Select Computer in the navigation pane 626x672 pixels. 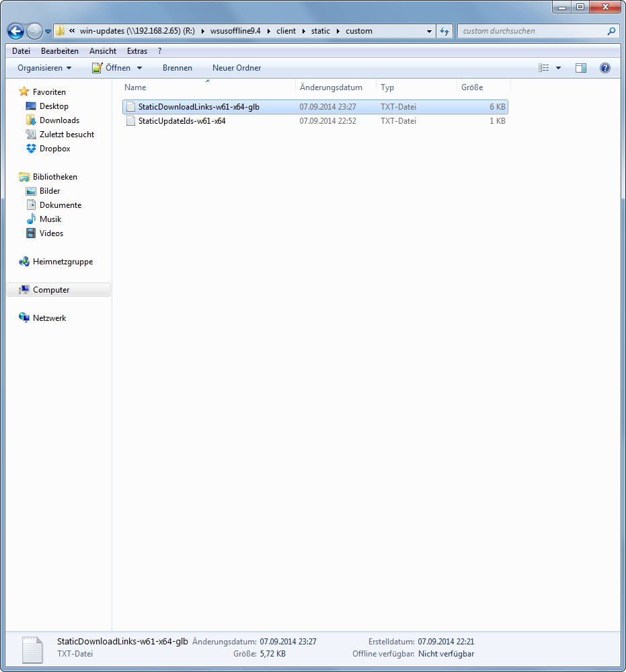click(x=51, y=290)
